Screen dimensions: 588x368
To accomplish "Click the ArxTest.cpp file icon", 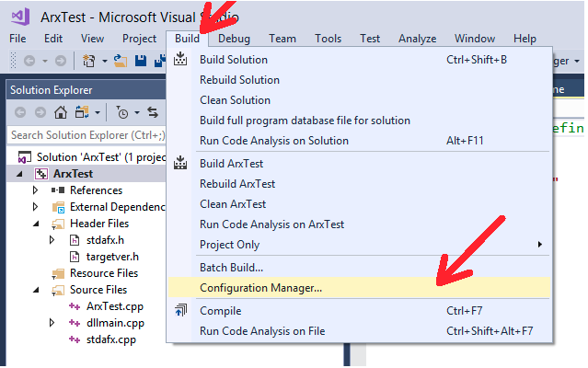I will point(75,306).
